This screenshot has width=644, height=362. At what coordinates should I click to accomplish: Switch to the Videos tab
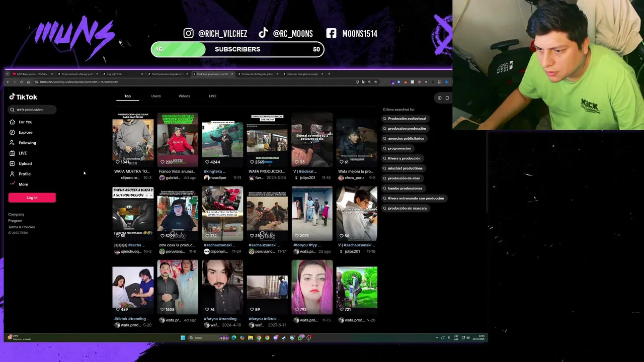(184, 96)
